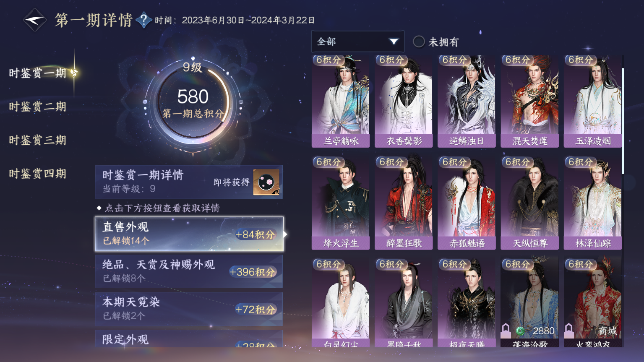Click the lock icon on 蓬海沧歌 card
The image size is (644, 362).
coord(506,331)
